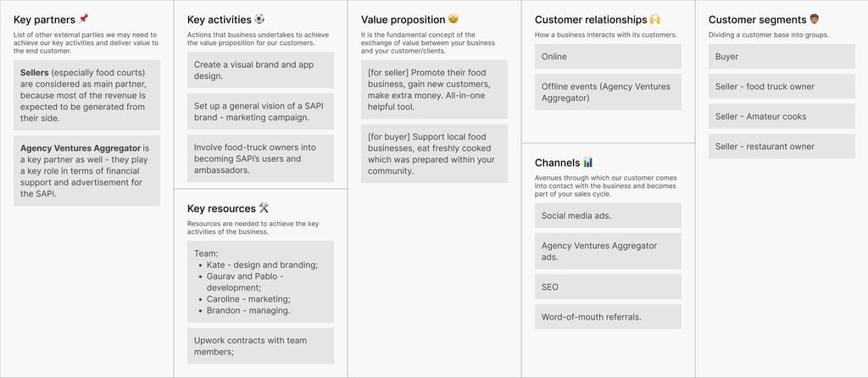
Task: Select the food-truck owners ambassadors card
Action: [x=260, y=158]
